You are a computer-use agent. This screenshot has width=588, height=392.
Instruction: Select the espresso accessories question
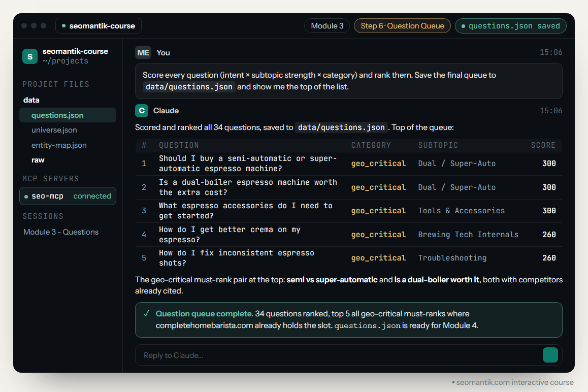pos(349,211)
